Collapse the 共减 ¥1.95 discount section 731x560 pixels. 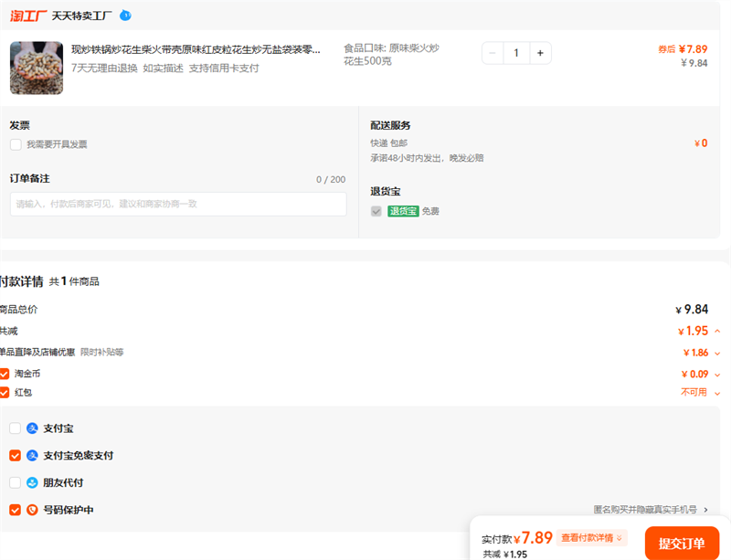point(717,332)
